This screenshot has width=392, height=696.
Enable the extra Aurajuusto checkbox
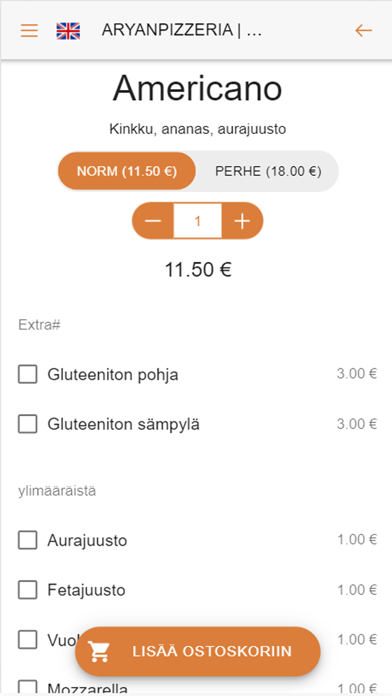(28, 540)
